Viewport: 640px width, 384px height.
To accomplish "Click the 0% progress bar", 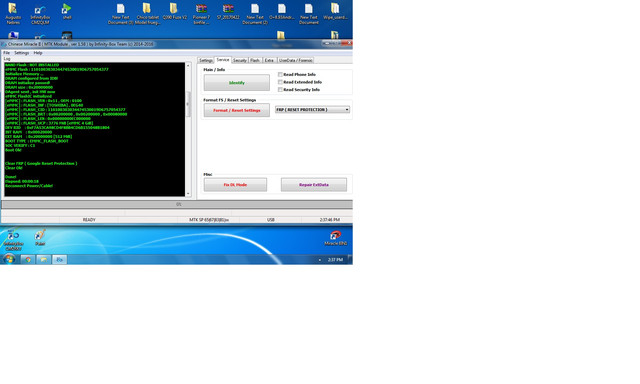I will 177,204.
